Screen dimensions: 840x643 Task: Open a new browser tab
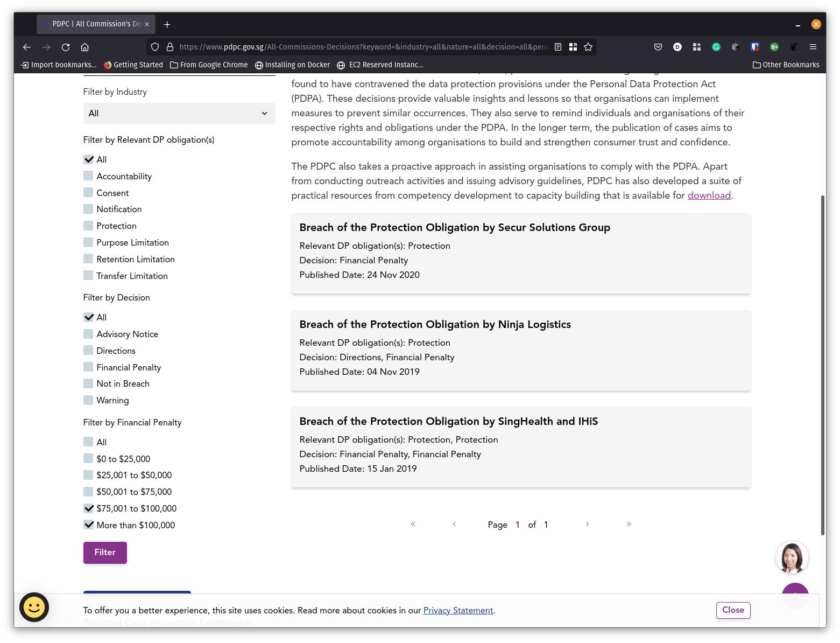tap(167, 24)
